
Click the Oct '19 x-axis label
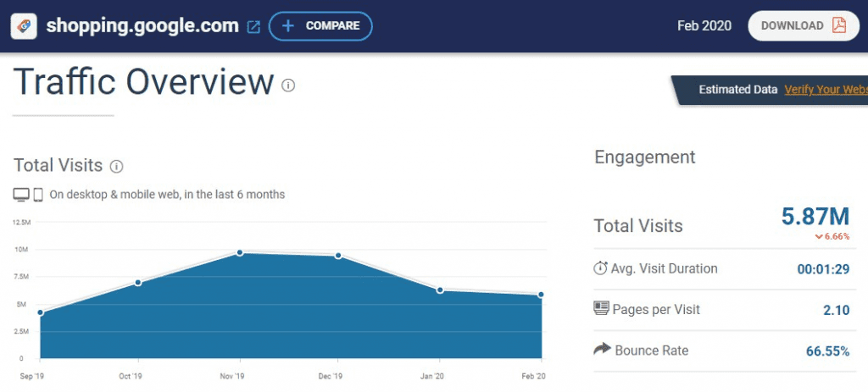click(131, 377)
